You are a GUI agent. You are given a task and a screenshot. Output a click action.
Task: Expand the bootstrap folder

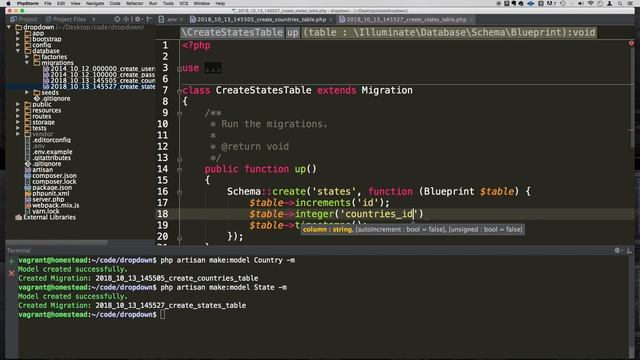click(18, 39)
